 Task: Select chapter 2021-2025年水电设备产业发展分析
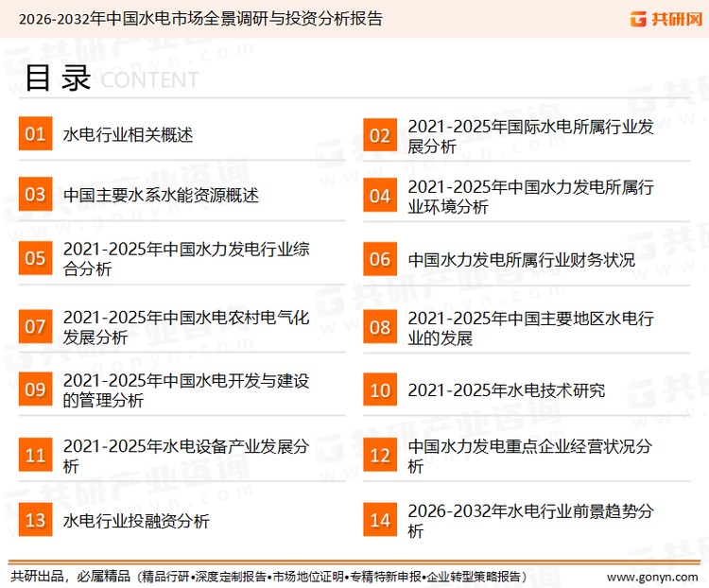point(186,456)
